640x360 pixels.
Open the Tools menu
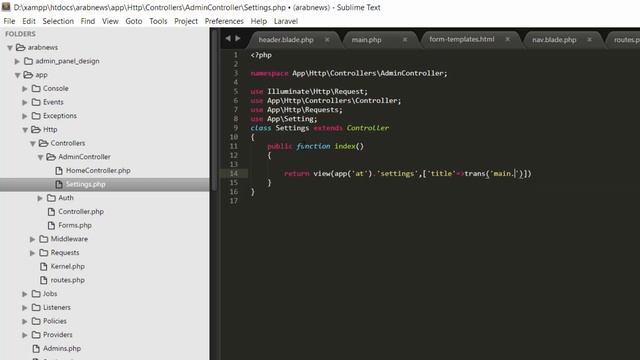(158, 21)
